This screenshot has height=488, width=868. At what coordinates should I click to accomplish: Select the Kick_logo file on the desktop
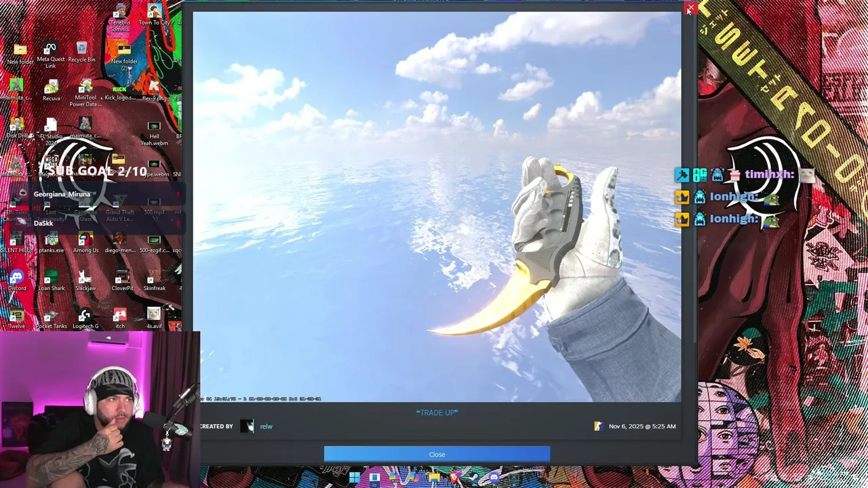tap(120, 91)
